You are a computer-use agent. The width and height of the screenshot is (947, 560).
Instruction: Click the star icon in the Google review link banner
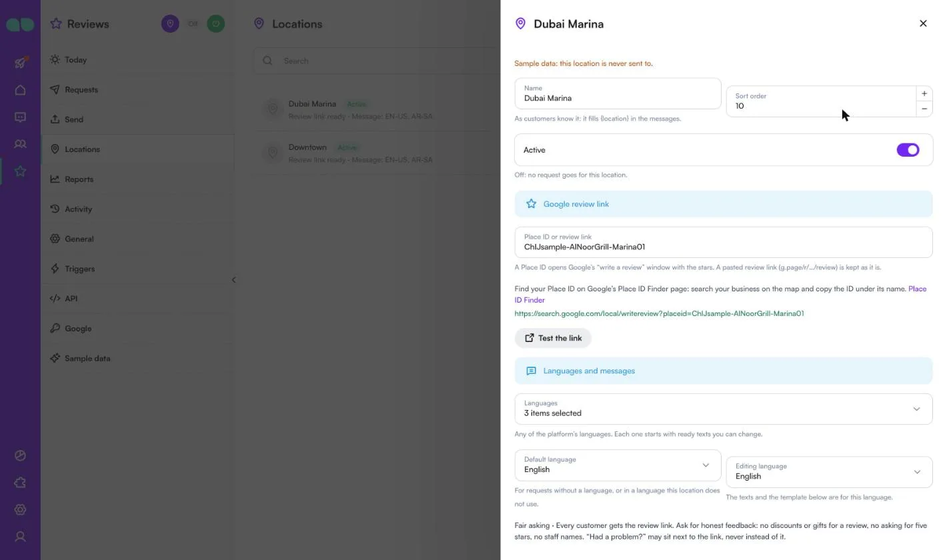531,204
